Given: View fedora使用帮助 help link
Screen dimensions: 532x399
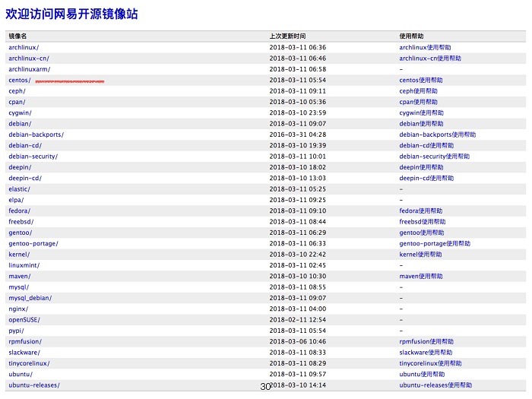Looking at the screenshot, I should pyautogui.click(x=421, y=211).
